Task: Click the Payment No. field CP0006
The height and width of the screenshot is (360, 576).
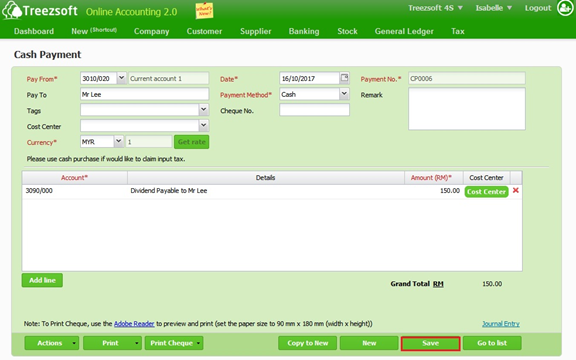Action: click(x=467, y=78)
